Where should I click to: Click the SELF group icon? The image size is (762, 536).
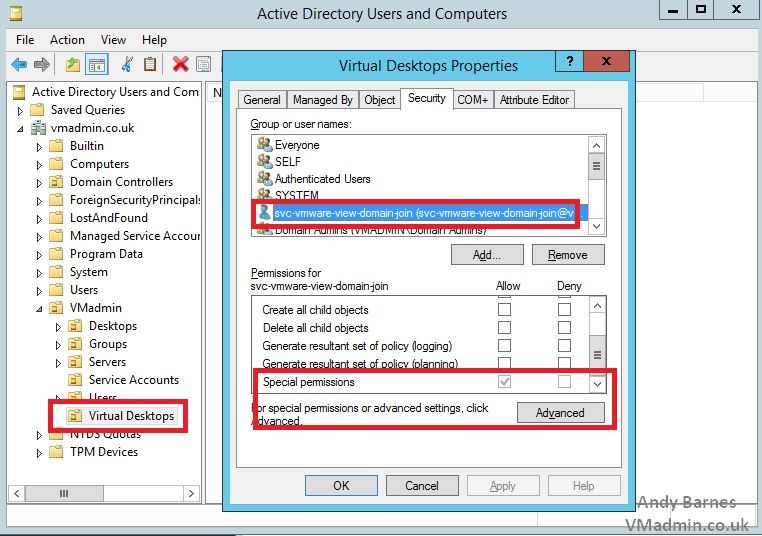(x=264, y=161)
